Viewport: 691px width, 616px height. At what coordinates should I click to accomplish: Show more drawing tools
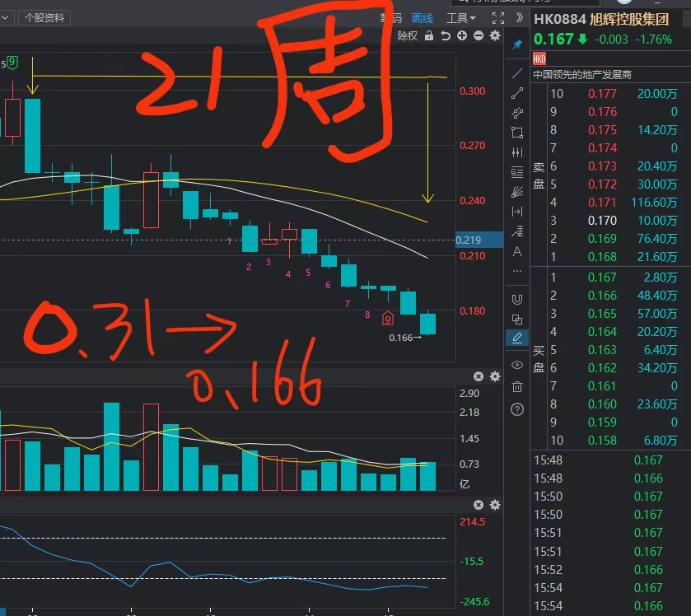pyautogui.click(x=517, y=271)
